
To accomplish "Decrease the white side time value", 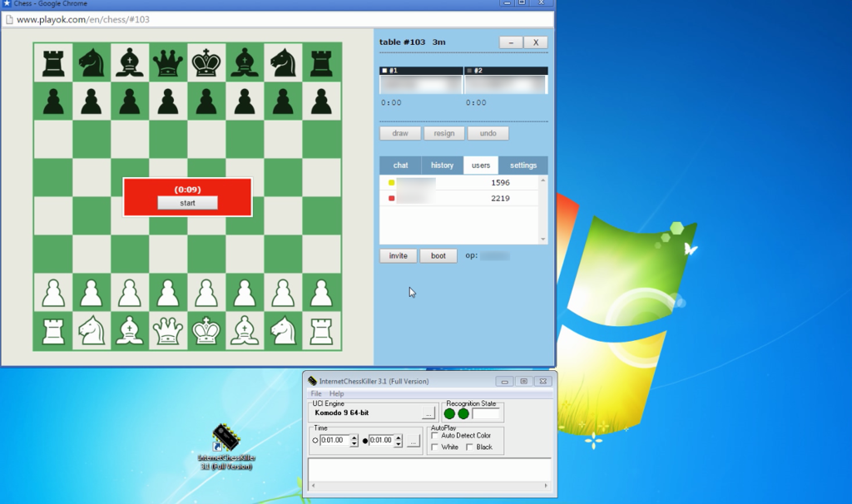I will (354, 444).
